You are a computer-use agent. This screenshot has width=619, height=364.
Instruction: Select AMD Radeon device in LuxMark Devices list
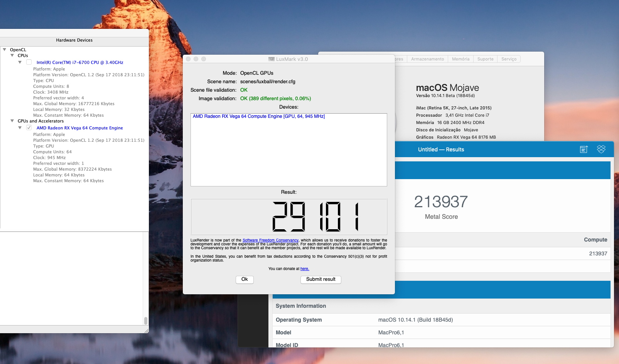click(x=259, y=116)
